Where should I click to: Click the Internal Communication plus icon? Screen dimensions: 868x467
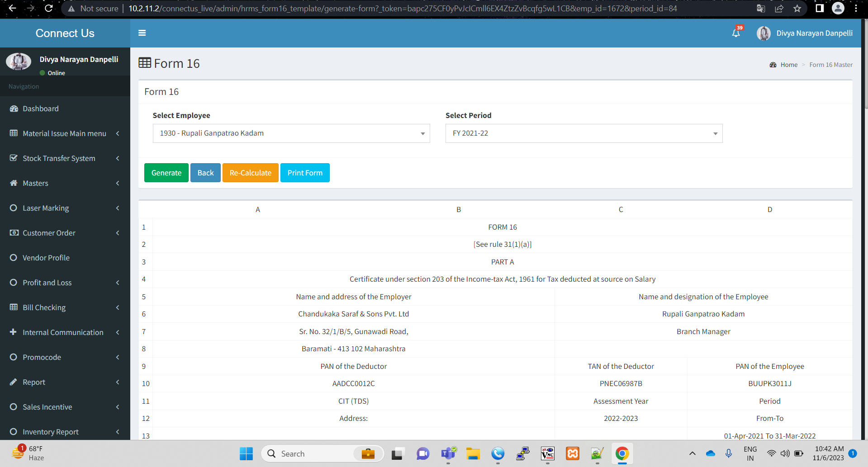click(13, 332)
